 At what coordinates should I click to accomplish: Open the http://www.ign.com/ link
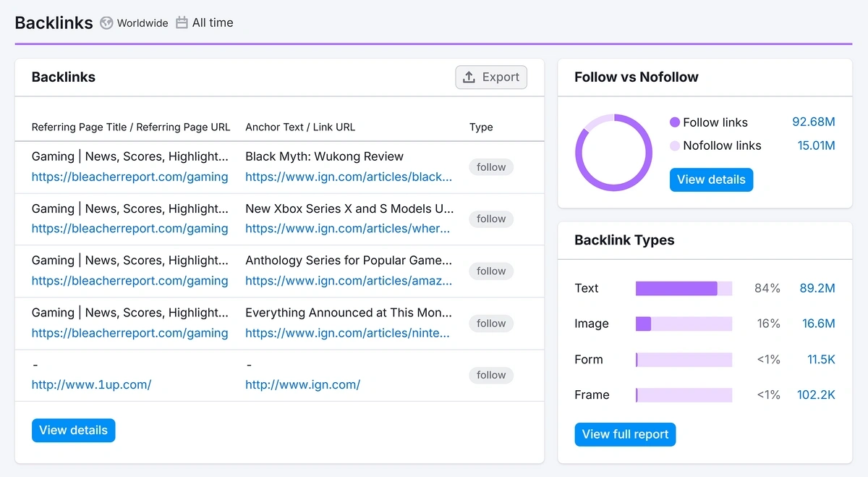(302, 385)
